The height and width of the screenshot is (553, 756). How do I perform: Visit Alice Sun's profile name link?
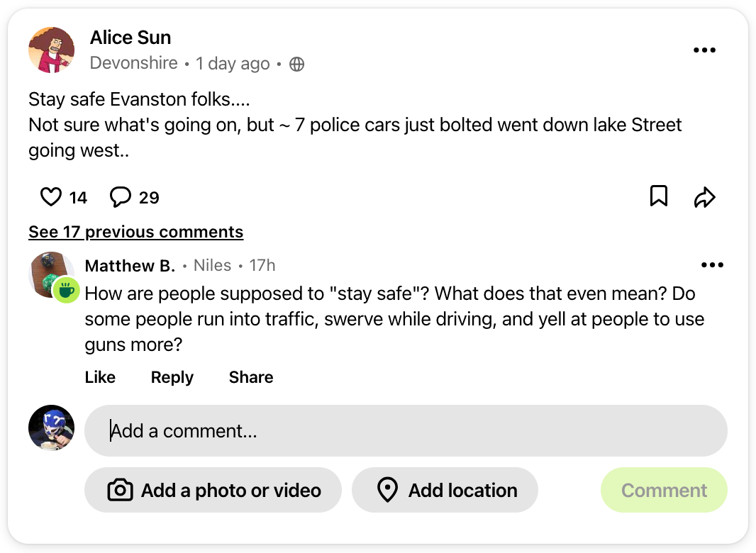[130, 38]
